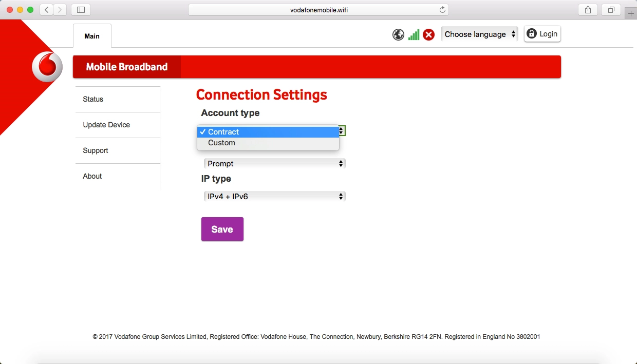The height and width of the screenshot is (364, 637).
Task: Click the red X disconnected status icon
Action: 428,34
